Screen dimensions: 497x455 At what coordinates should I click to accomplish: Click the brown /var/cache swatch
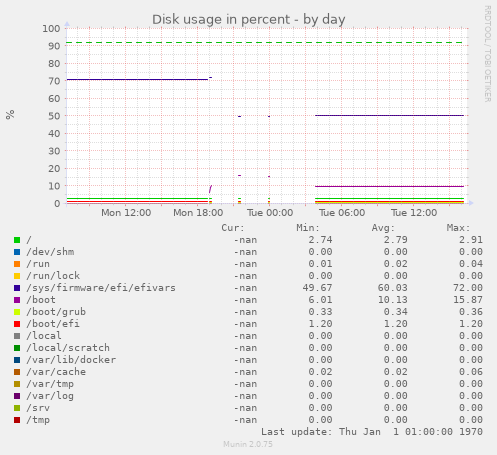coord(17,372)
